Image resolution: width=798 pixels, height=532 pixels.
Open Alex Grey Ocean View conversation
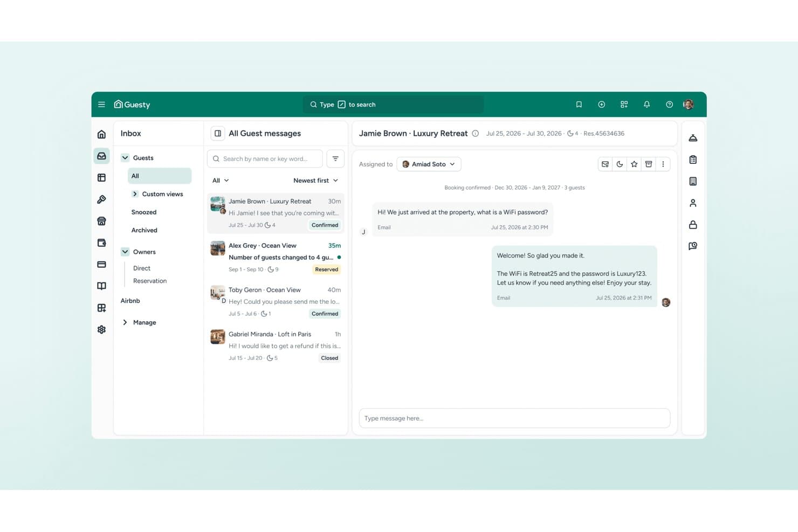pyautogui.click(x=276, y=257)
